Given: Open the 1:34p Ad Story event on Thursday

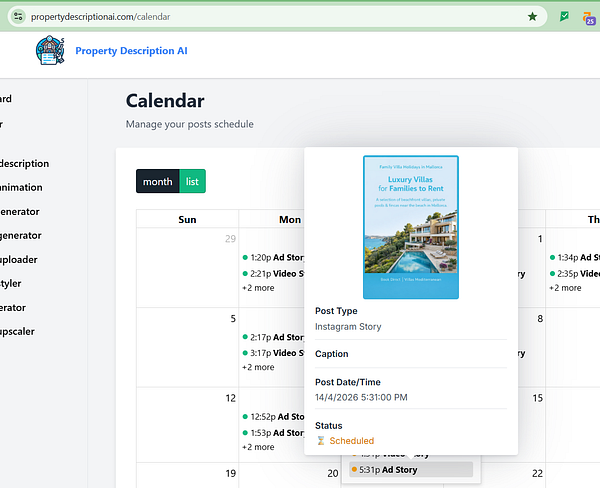Looking at the screenshot, I should tap(574, 258).
